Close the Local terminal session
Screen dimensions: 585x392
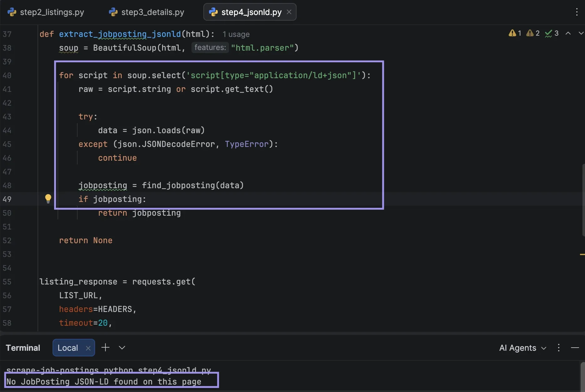coord(88,348)
